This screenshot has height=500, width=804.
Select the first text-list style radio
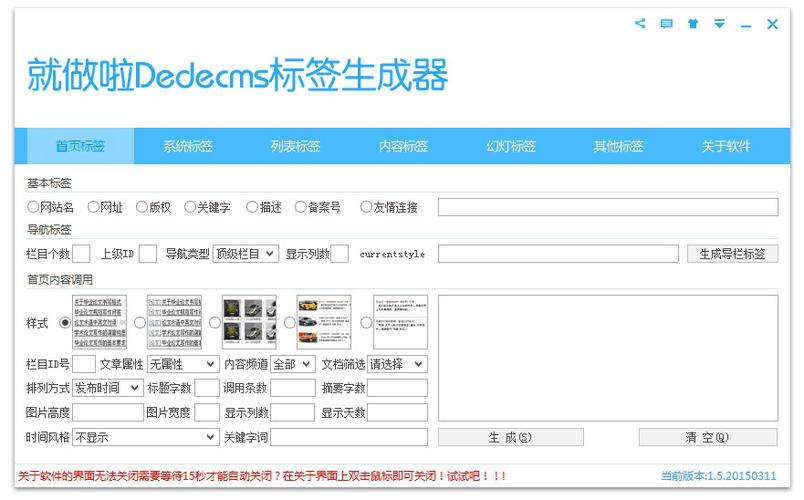[x=65, y=323]
